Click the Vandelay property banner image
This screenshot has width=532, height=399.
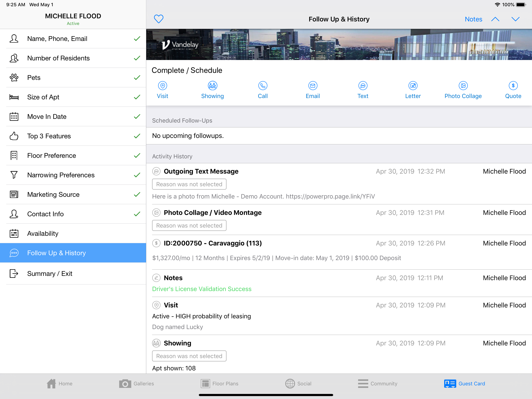(339, 45)
